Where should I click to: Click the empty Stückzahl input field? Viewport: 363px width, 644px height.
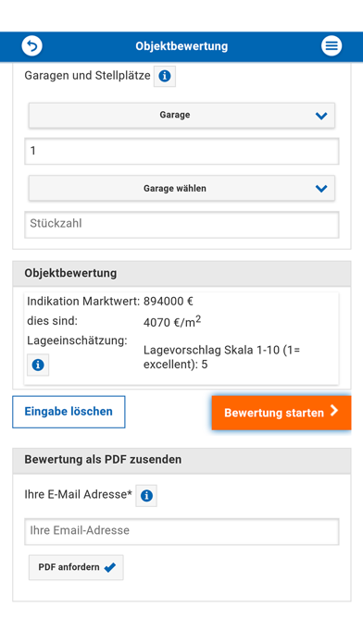181,224
